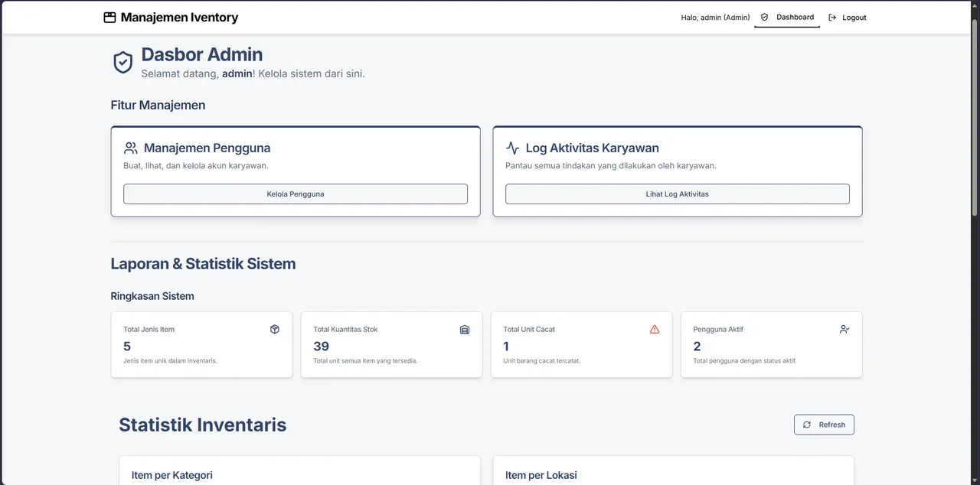The height and width of the screenshot is (485, 980).
Task: Click the activity pulse icon in Log Aktivitas
Action: pos(512,148)
